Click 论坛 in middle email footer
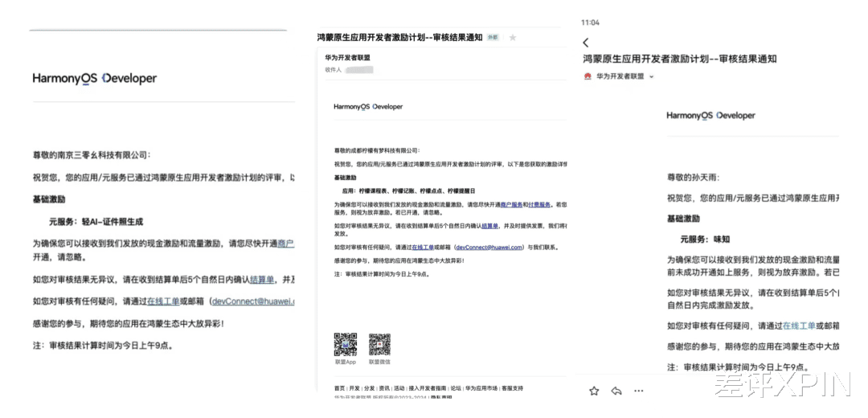This screenshot has height=418, width=868. [456, 388]
